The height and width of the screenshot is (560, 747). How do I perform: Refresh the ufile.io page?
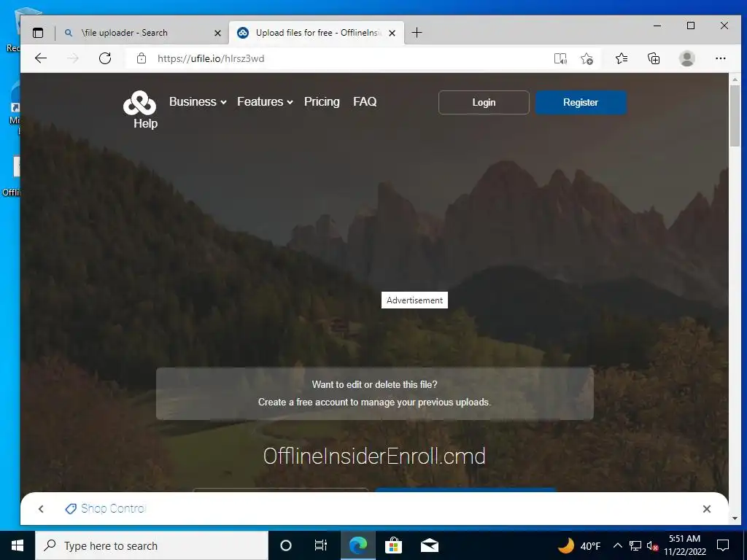coord(105,58)
